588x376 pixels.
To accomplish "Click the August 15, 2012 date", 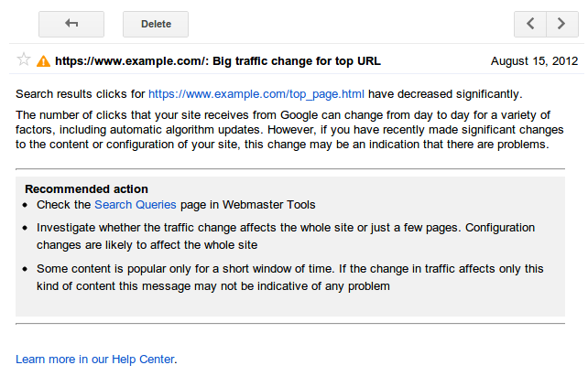I will click(x=534, y=61).
